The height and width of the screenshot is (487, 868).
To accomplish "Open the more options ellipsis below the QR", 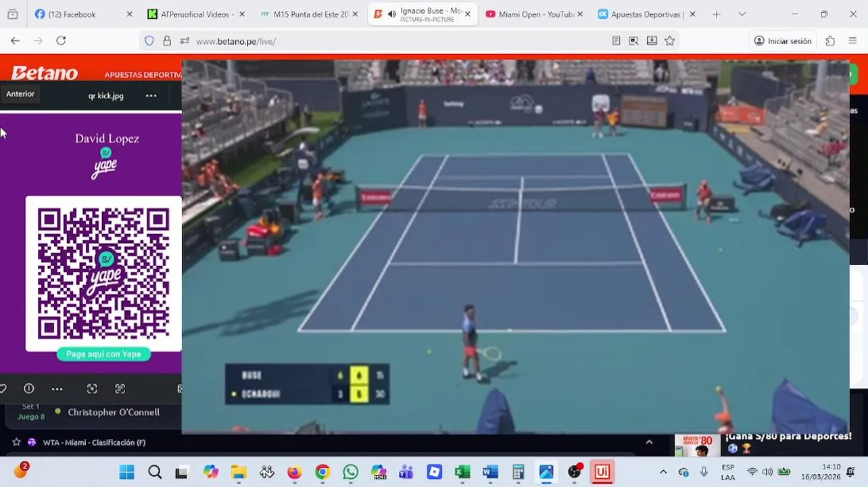I will pos(57,388).
